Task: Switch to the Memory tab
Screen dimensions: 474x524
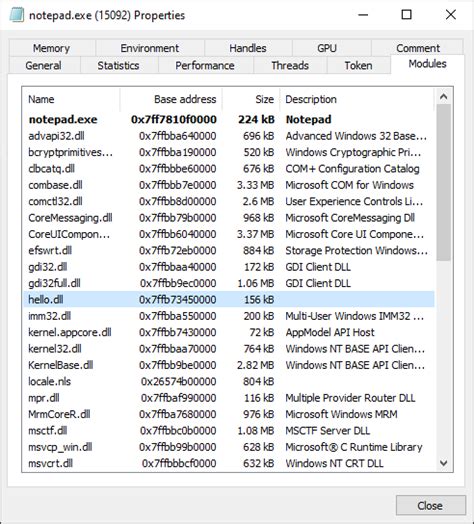Action: [52, 48]
